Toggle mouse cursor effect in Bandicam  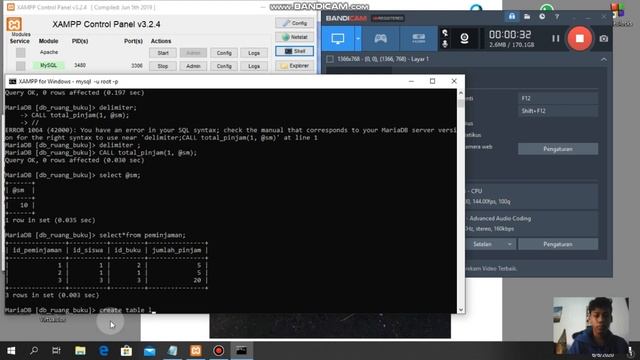tap(445, 33)
